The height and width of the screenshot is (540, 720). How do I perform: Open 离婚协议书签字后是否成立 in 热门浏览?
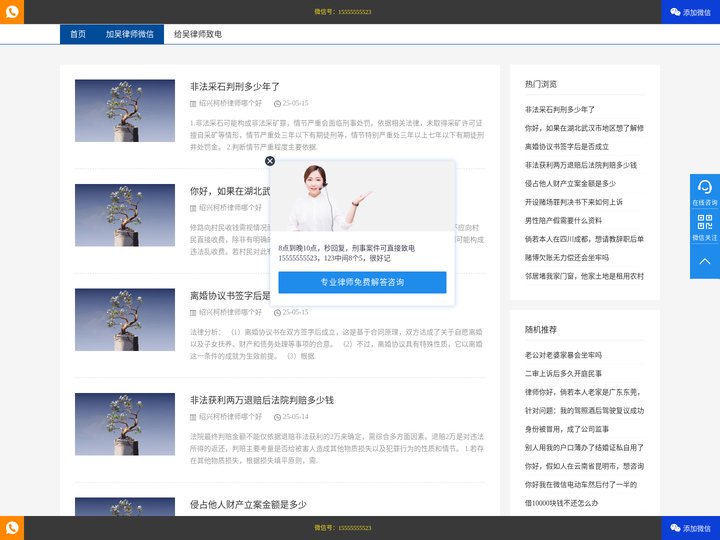pyautogui.click(x=567, y=146)
